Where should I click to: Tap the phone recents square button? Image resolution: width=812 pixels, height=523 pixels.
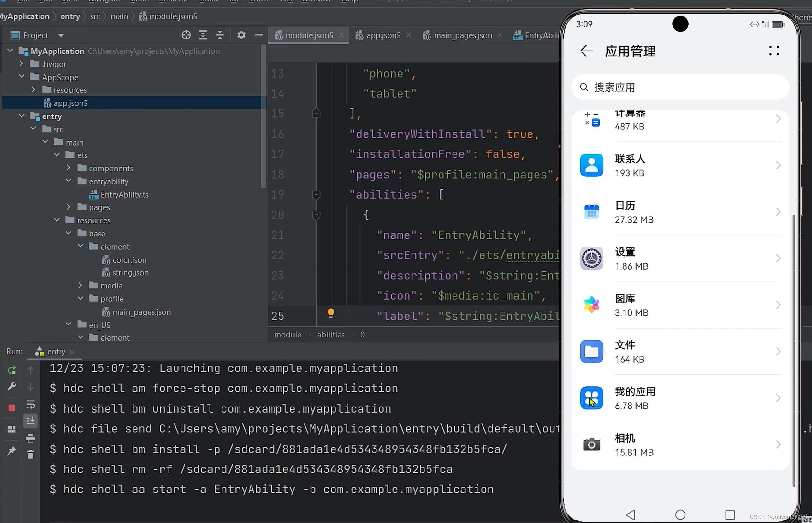point(730,515)
